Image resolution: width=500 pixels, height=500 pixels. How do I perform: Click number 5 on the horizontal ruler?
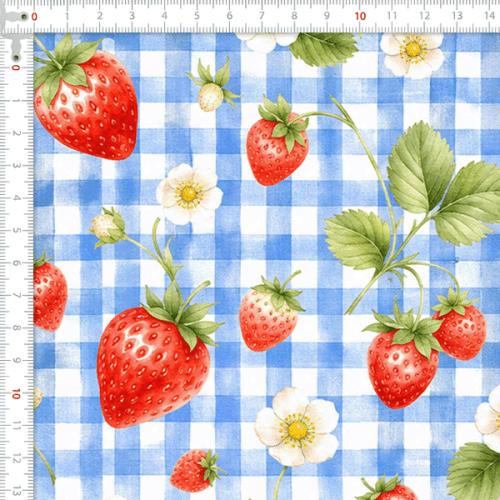197,16
